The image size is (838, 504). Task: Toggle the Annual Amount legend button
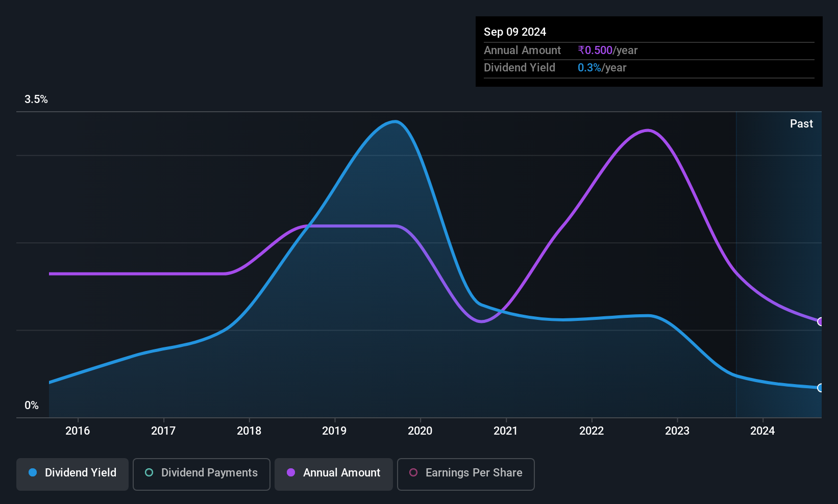[334, 474]
